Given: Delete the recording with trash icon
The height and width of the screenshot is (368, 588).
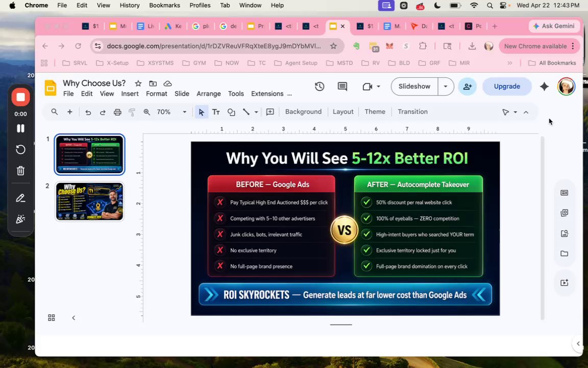Looking at the screenshot, I should pyautogui.click(x=20, y=171).
